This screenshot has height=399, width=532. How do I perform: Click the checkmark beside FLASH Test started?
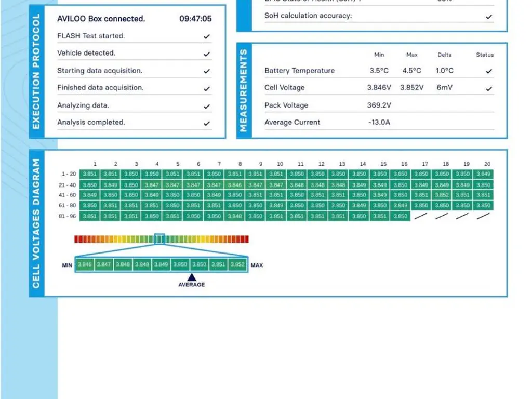207,36
